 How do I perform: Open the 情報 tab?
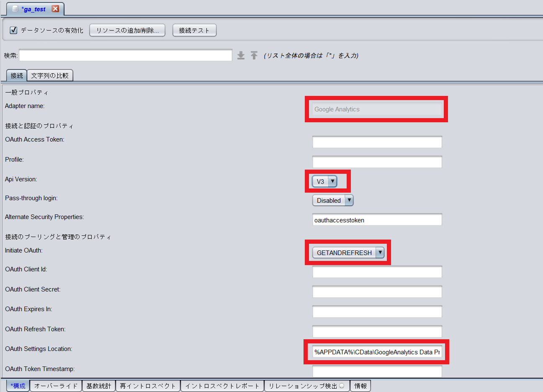(360, 386)
